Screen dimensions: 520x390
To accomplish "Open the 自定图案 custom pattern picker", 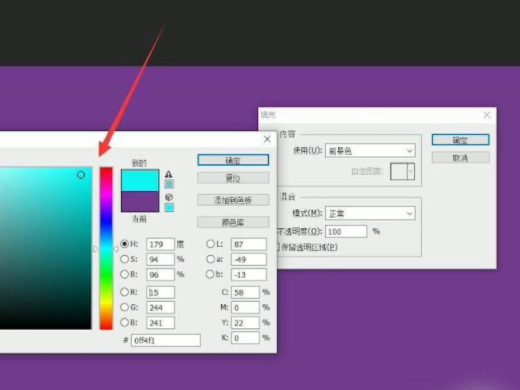I will coord(402,171).
